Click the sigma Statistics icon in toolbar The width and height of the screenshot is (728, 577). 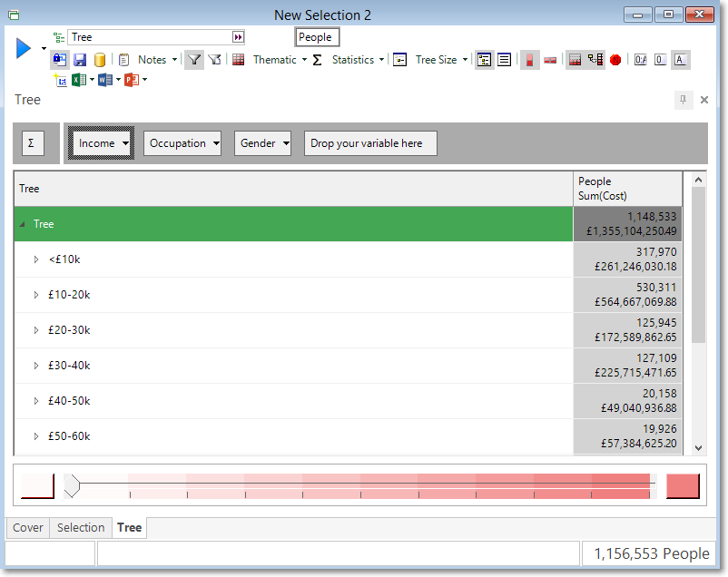click(x=317, y=60)
